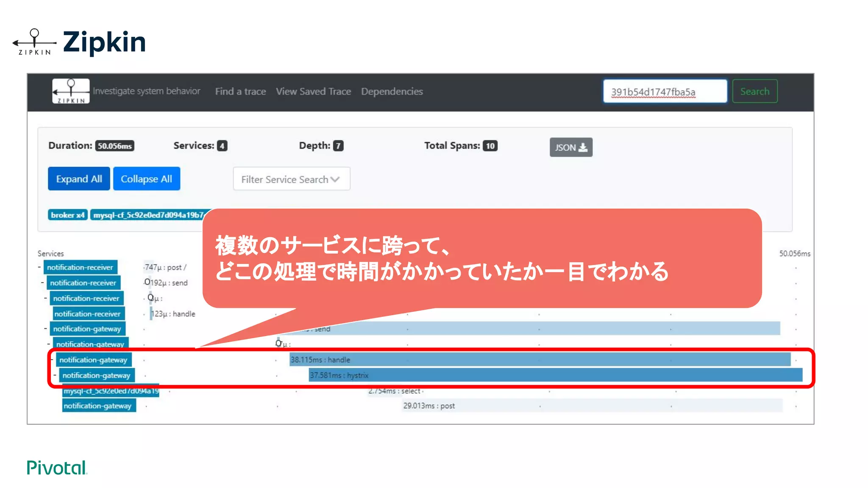The height and width of the screenshot is (488, 868).
Task: Open the 192µ send span
Action: tap(168, 283)
